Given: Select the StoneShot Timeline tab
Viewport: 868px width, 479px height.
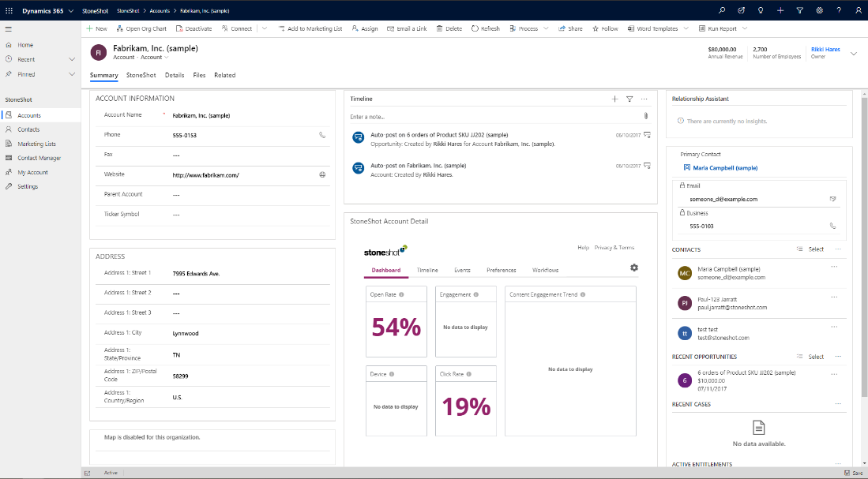Looking at the screenshot, I should coord(427,271).
